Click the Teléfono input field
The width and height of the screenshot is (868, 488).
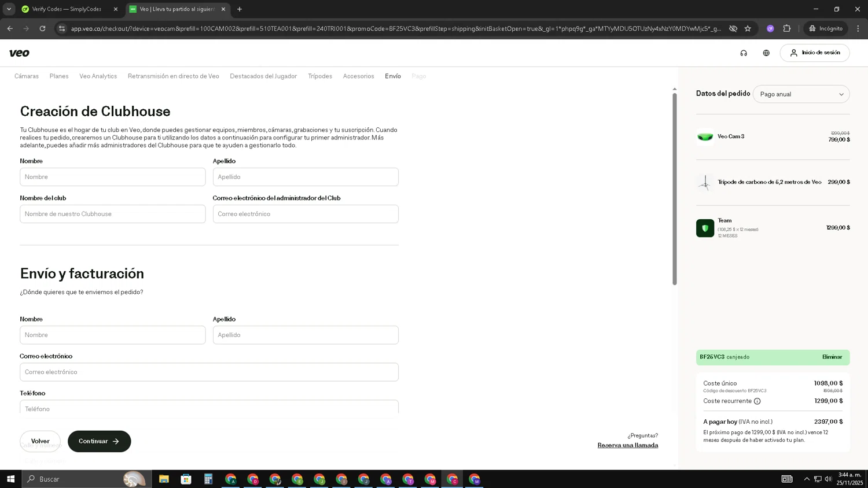coord(209,407)
